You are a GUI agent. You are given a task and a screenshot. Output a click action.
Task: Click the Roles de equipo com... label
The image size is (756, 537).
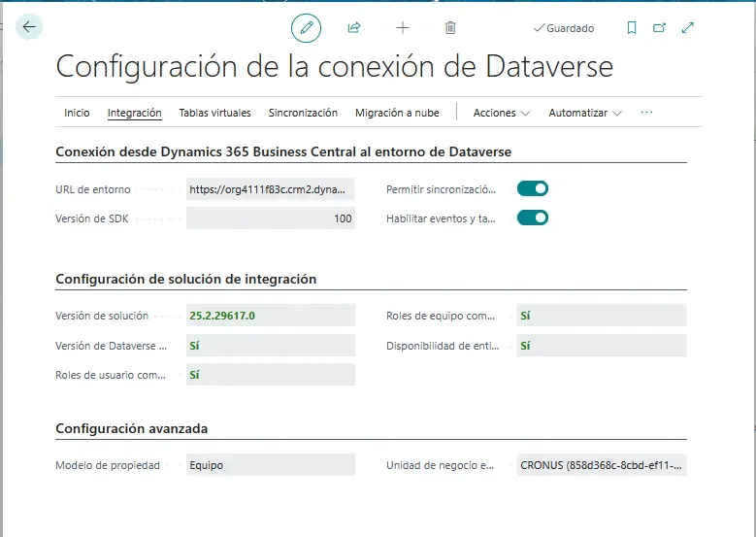441,316
